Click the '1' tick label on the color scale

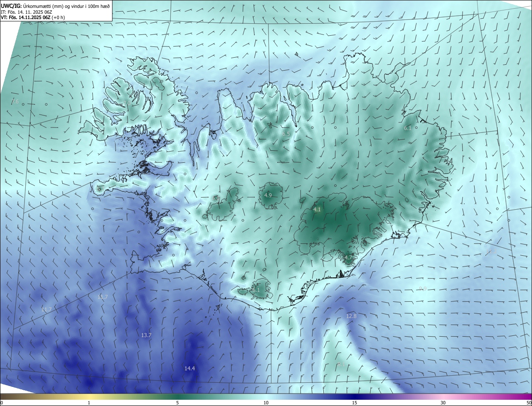(89, 403)
